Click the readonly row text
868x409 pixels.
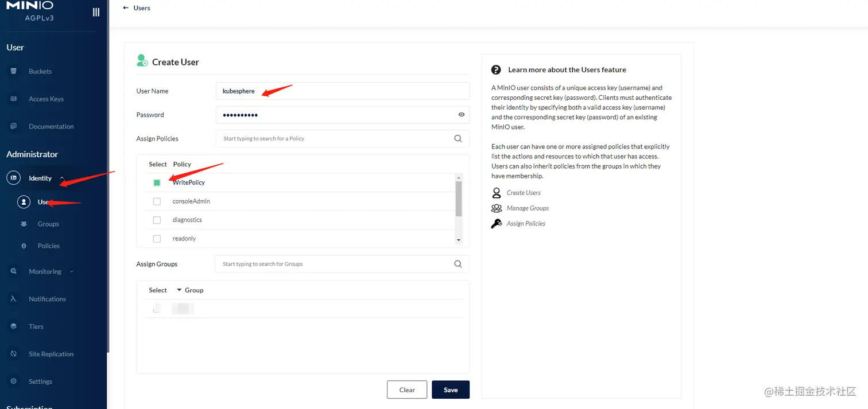(x=184, y=239)
